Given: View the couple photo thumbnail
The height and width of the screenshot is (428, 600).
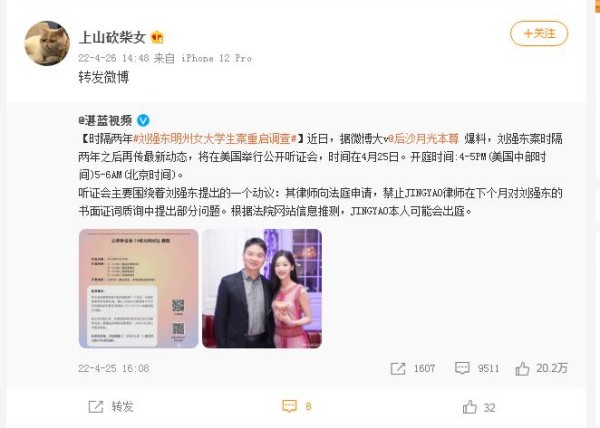Looking at the screenshot, I should [262, 288].
